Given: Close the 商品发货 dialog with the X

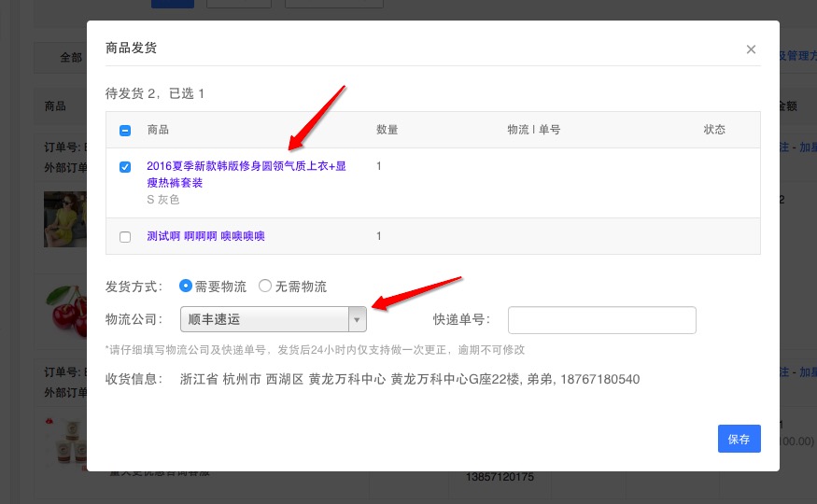Looking at the screenshot, I should coord(751,49).
